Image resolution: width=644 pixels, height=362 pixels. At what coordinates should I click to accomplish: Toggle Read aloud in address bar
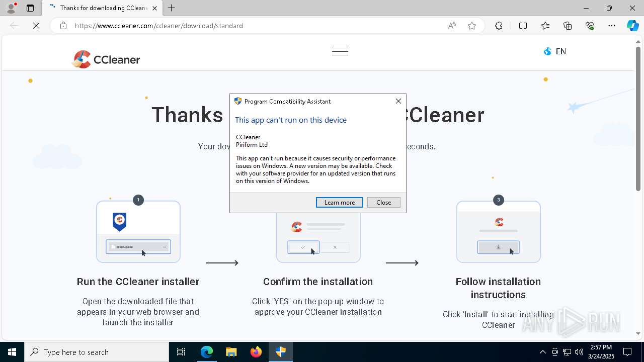(452, 26)
